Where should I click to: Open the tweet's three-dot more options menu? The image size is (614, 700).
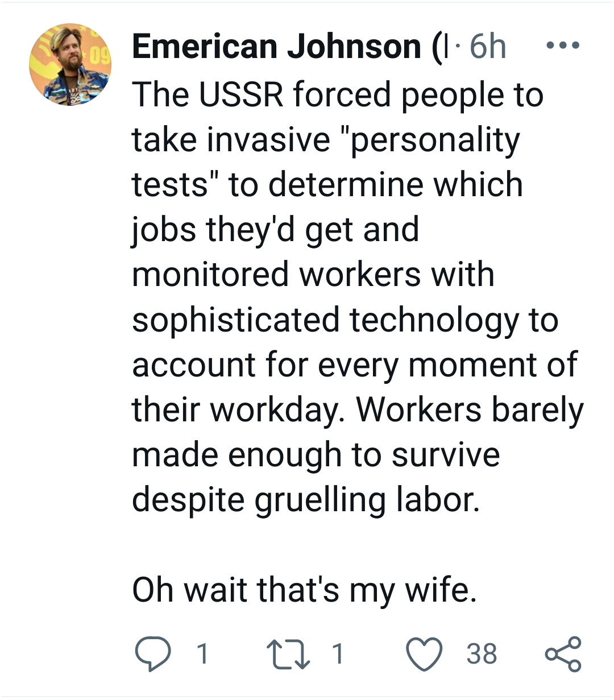562,45
